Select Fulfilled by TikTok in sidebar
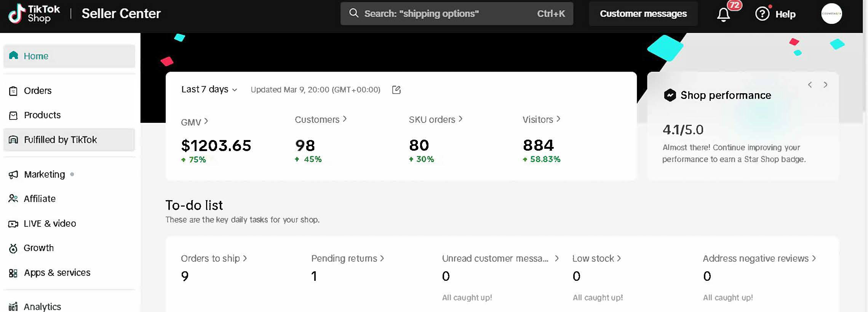This screenshot has width=868, height=312. click(69, 140)
